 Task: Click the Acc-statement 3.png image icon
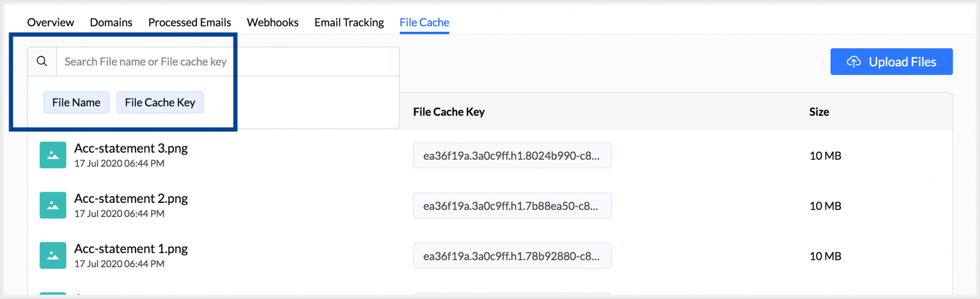pyautogui.click(x=53, y=155)
